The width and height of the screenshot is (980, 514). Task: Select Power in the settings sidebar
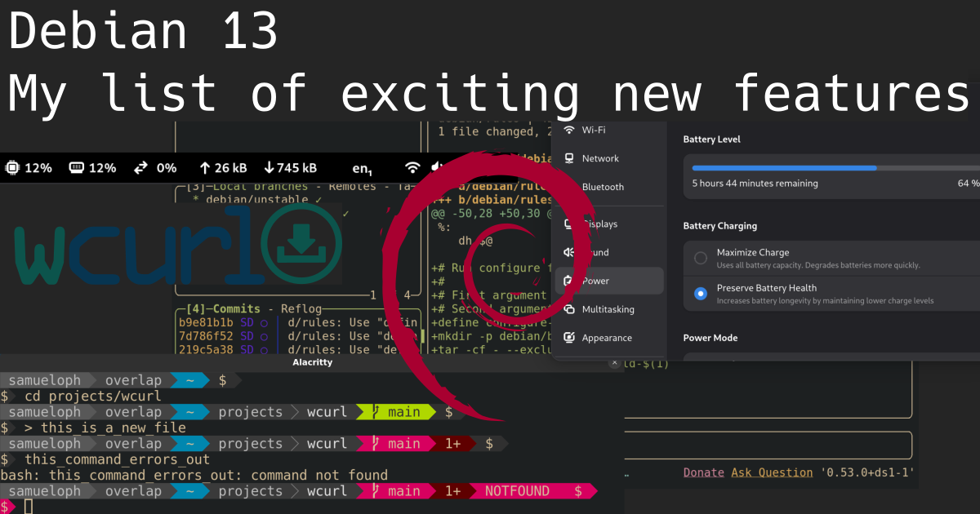608,281
